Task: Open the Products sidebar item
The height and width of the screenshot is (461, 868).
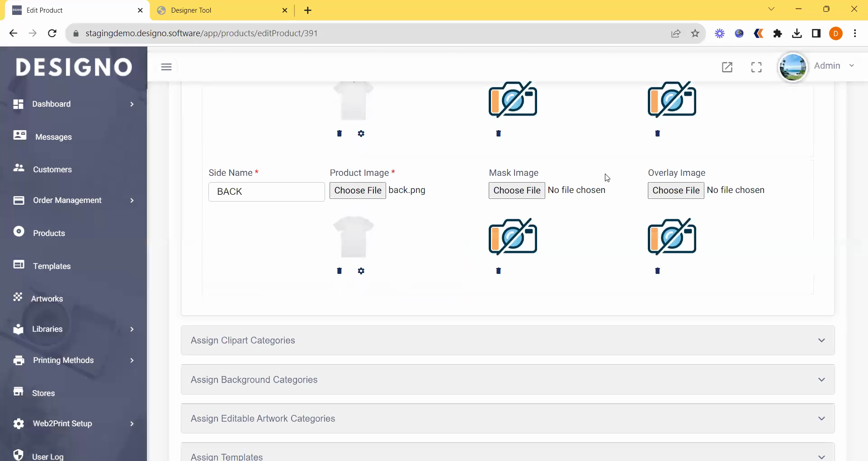Action: [49, 233]
